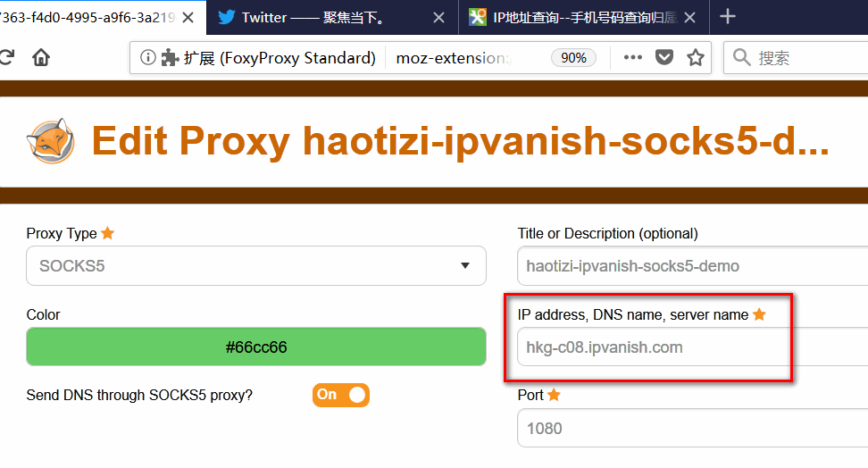
Task: Edit the Title or Description field
Action: point(692,266)
